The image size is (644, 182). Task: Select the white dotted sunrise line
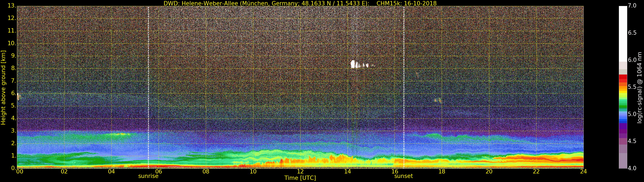pos(148,87)
